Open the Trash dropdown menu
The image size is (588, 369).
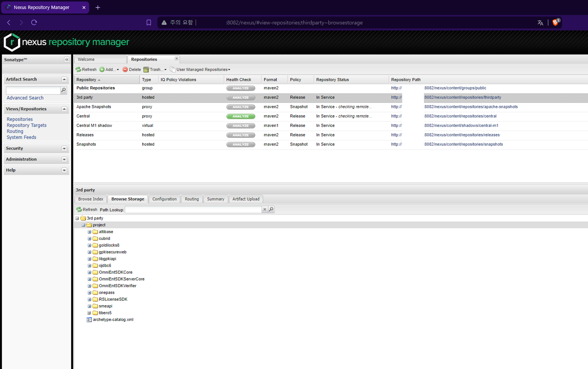point(155,69)
